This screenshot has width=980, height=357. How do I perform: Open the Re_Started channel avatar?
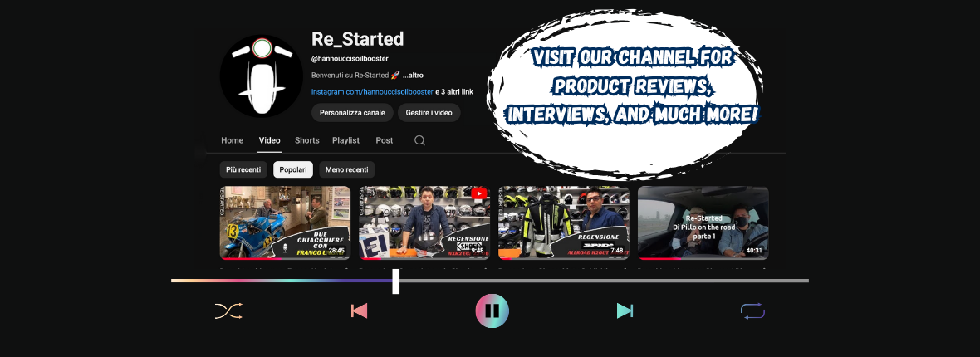pyautogui.click(x=261, y=76)
